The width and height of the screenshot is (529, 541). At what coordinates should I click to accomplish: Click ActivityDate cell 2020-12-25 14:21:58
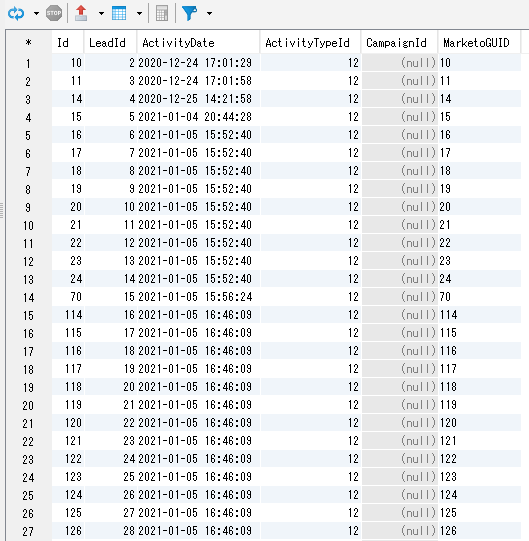click(199, 99)
